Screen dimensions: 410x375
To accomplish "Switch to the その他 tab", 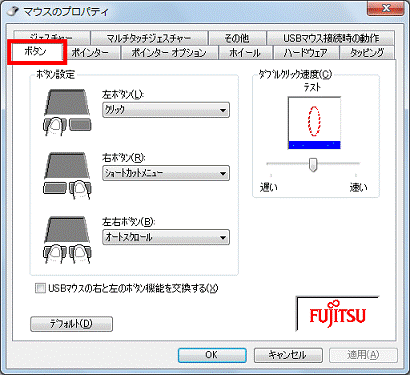I will tap(237, 38).
